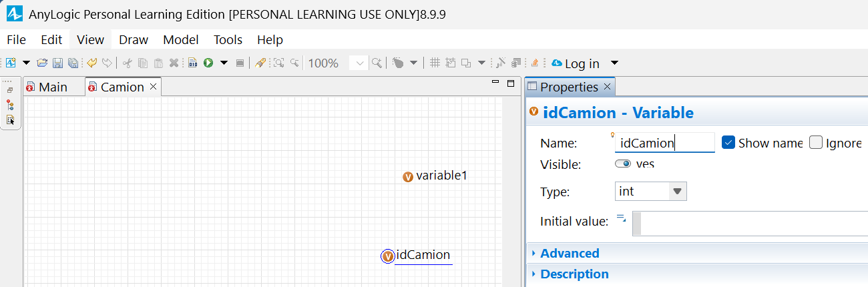The width and height of the screenshot is (868, 287).
Task: Open the Log in dropdown arrow
Action: click(614, 63)
